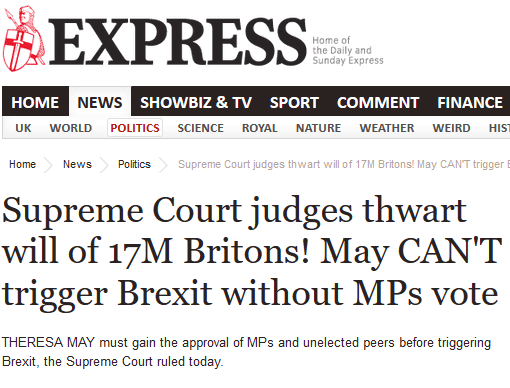Select the NEWS navigation tab
510x388 pixels.
[100, 102]
